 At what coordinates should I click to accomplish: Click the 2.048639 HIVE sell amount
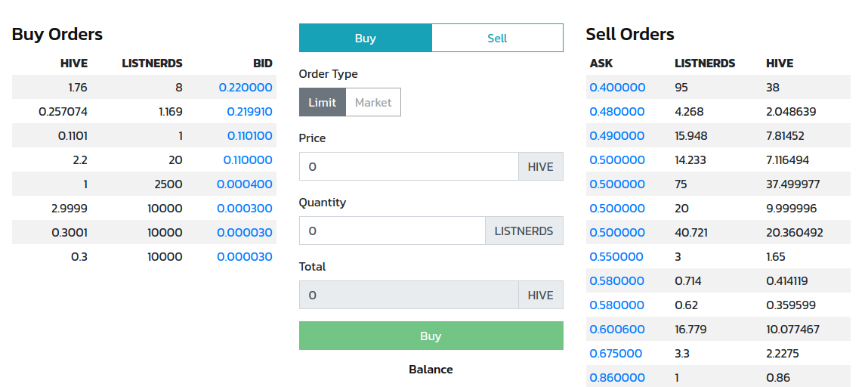(x=791, y=112)
